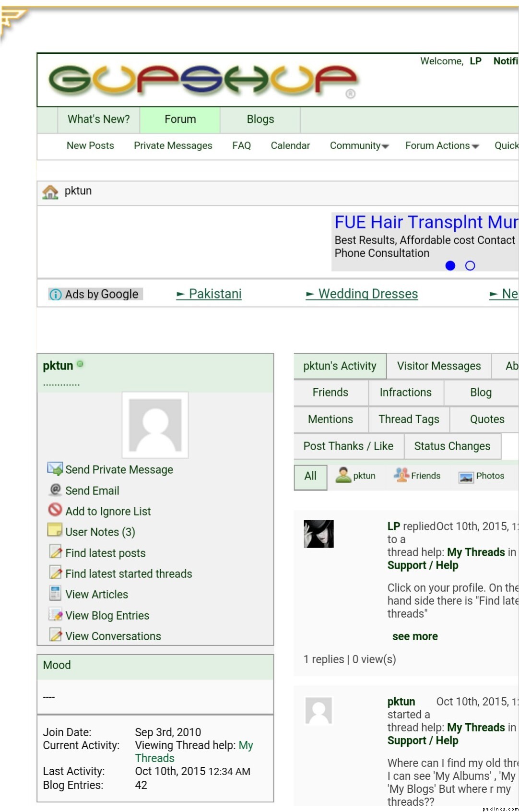Select the empty second ad carousel dot
The height and width of the screenshot is (812, 519).
click(470, 265)
